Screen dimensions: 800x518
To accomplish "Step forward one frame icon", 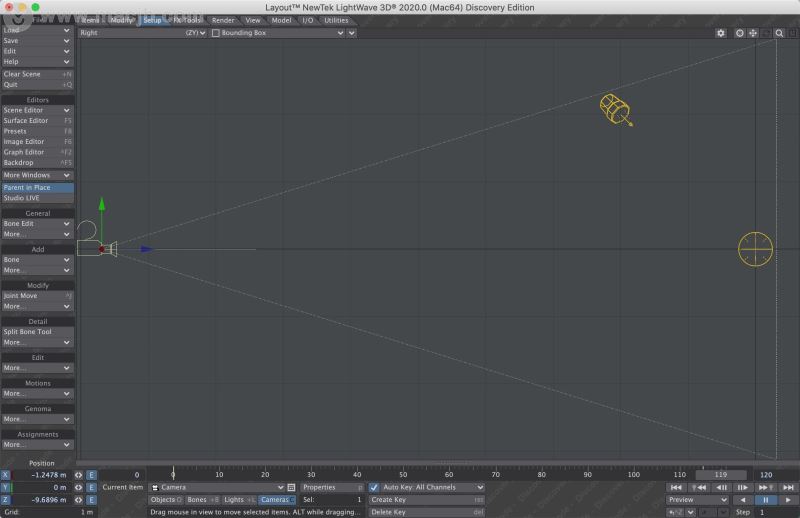I will tap(743, 487).
